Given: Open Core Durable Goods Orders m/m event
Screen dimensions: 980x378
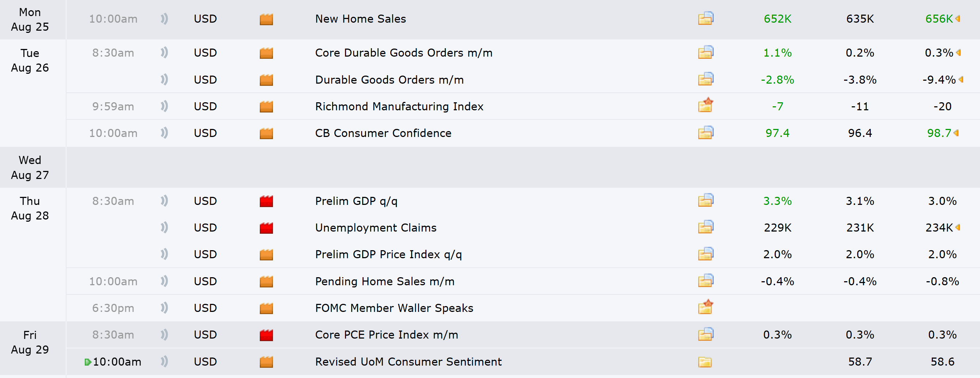Looking at the screenshot, I should pos(404,53).
